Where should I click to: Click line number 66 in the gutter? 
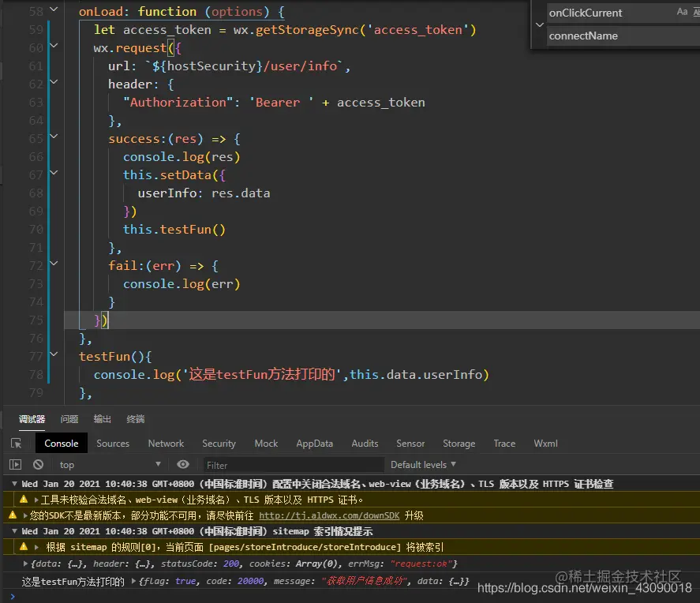click(36, 156)
